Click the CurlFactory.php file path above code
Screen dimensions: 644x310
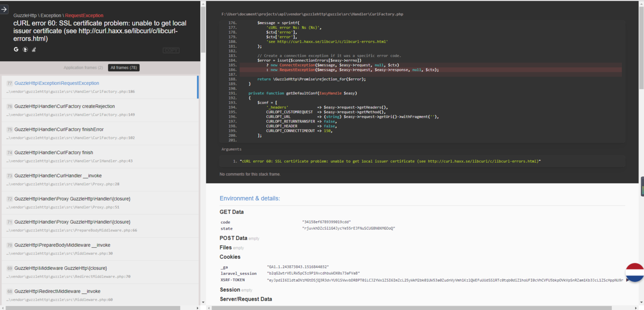click(312, 14)
